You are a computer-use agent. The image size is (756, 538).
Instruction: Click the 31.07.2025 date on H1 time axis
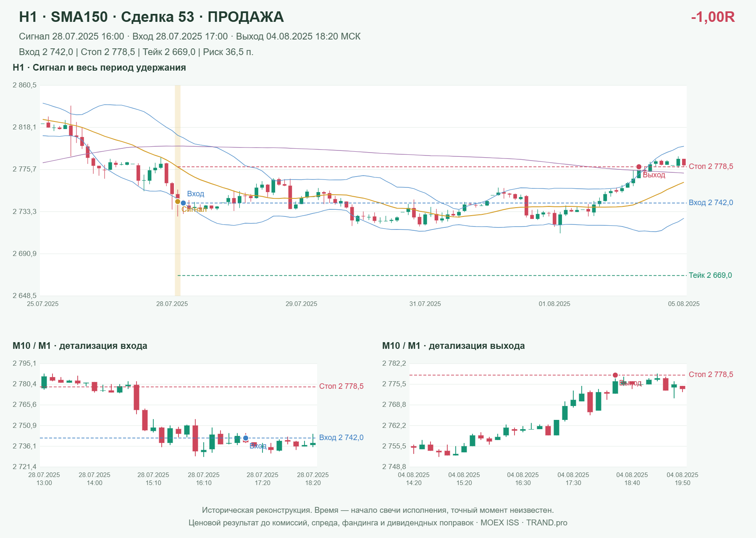425,304
